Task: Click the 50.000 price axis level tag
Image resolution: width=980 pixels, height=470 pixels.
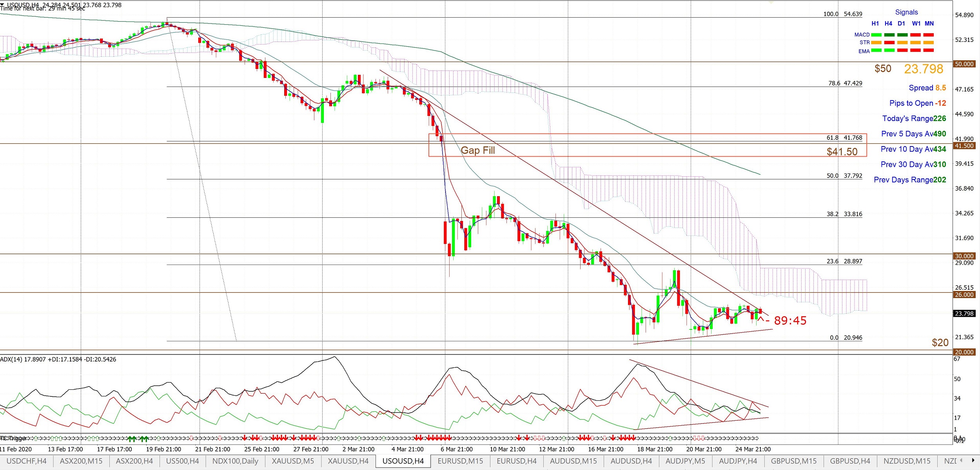Action: (964, 64)
